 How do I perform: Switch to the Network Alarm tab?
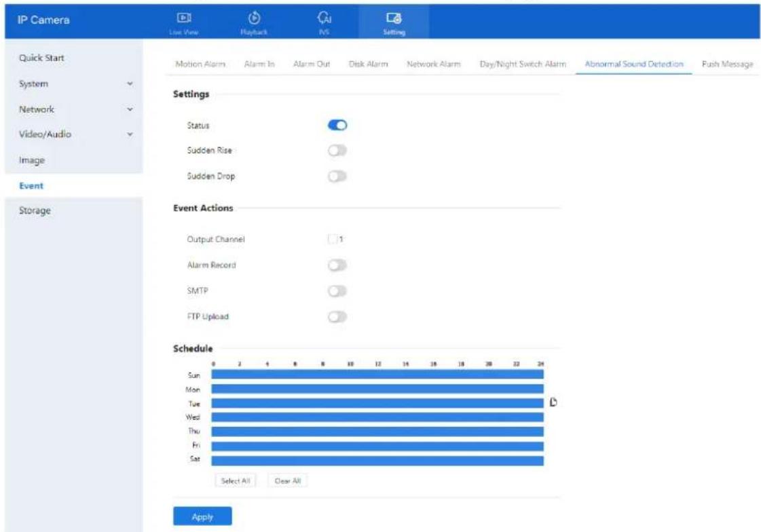point(433,64)
